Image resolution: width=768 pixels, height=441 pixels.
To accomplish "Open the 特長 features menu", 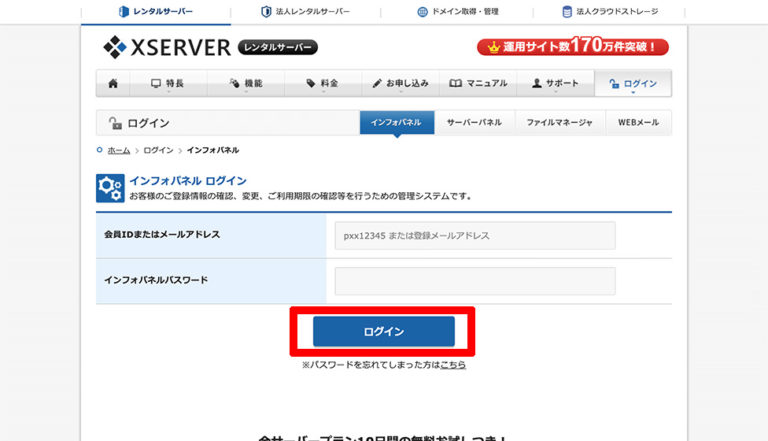I will (168, 83).
